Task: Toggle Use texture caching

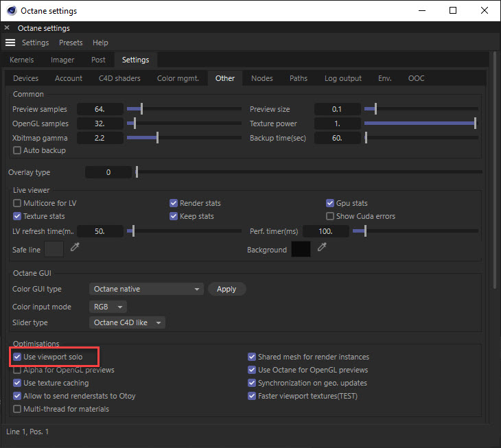Action: coord(17,383)
